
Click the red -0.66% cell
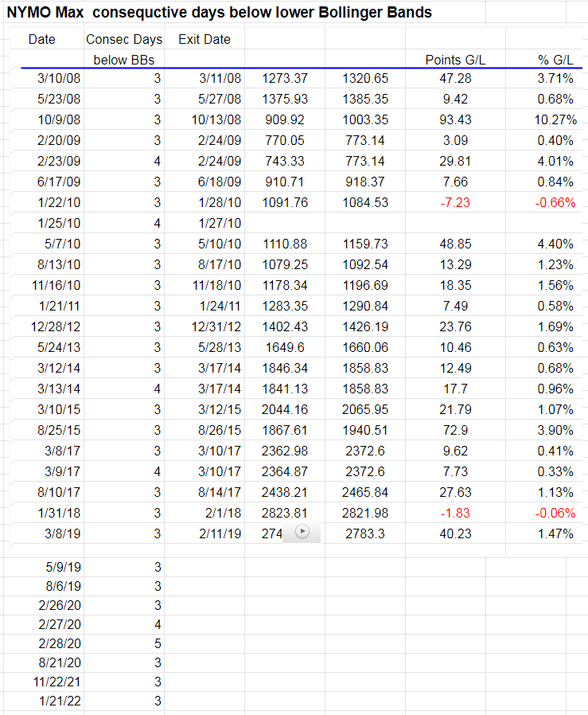554,202
